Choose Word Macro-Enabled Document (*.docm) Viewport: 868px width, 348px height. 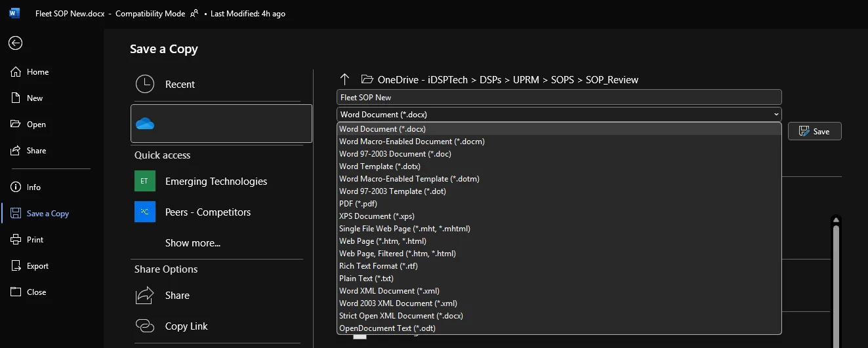pos(412,142)
